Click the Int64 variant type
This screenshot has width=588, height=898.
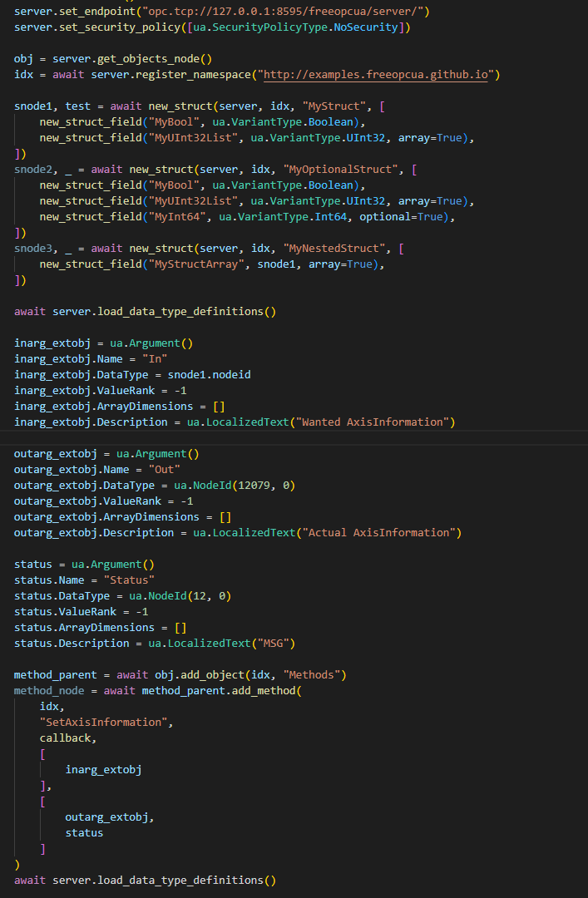click(x=331, y=216)
